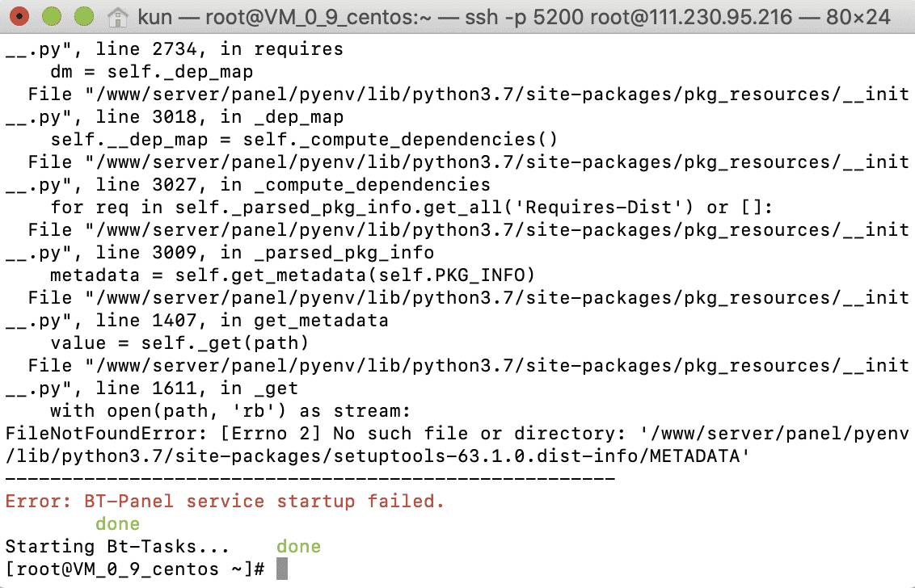Click the 'dm = self._dep_map' code line

(152, 72)
